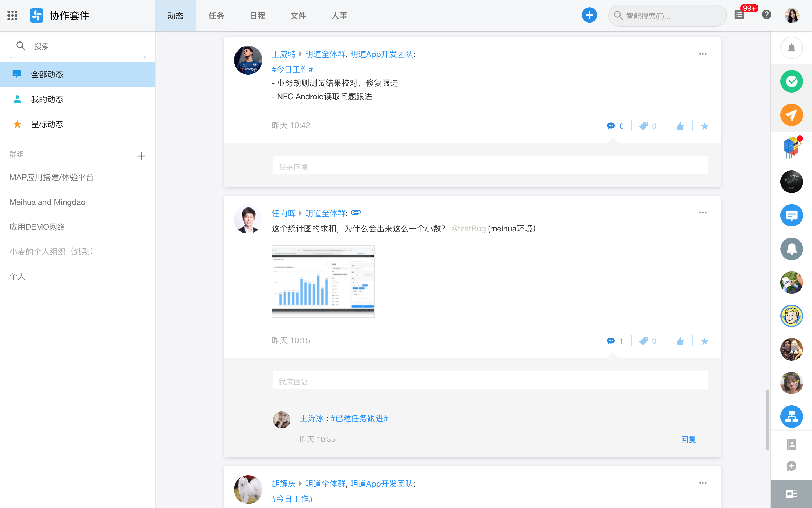This screenshot has width=812, height=508.
Task: Open more options on 胡耀庆's post
Action: [703, 483]
